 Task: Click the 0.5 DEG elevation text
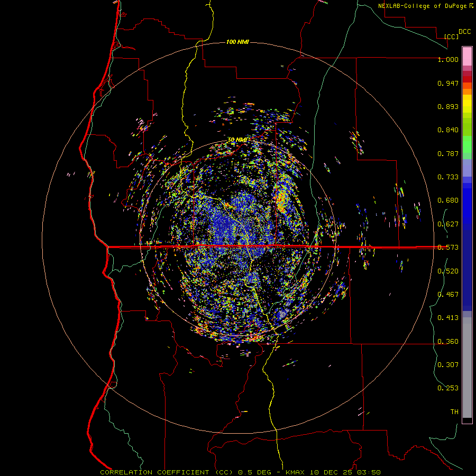(254, 472)
